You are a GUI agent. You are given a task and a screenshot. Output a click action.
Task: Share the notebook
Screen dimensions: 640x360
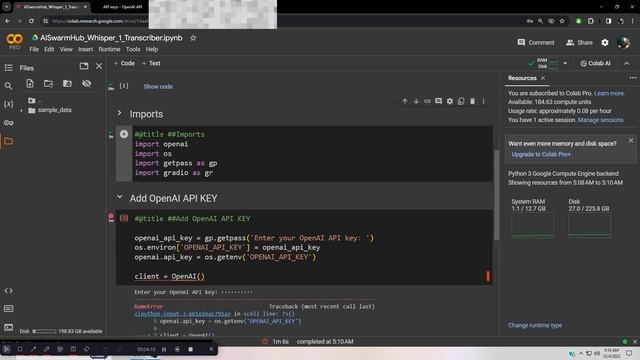tap(579, 42)
